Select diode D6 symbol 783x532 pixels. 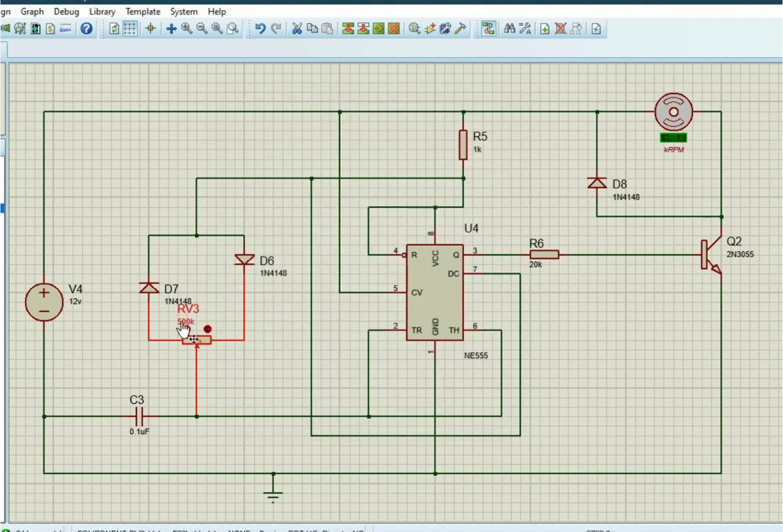pyautogui.click(x=244, y=260)
